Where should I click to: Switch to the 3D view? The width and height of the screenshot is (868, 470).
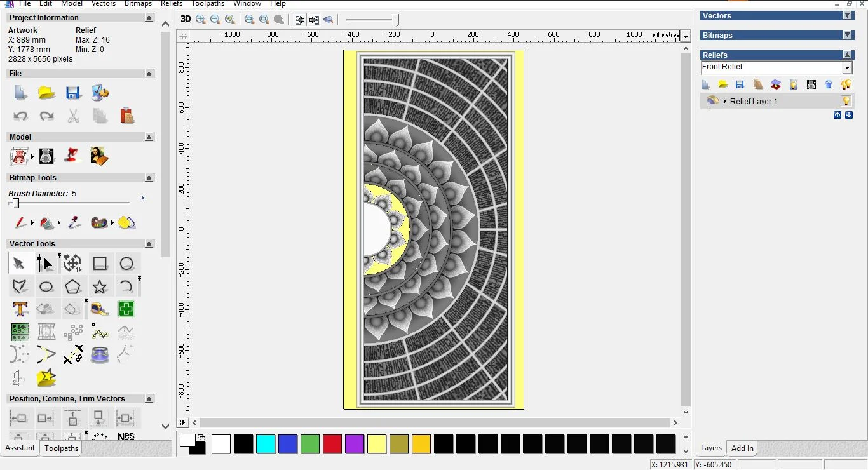186,19
